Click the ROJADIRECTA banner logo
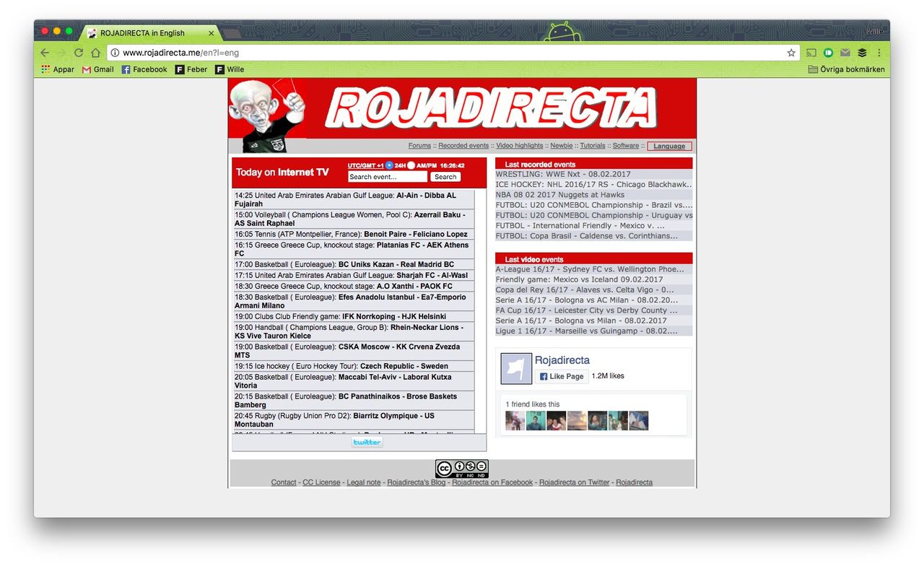This screenshot has height=566, width=924. pos(491,108)
